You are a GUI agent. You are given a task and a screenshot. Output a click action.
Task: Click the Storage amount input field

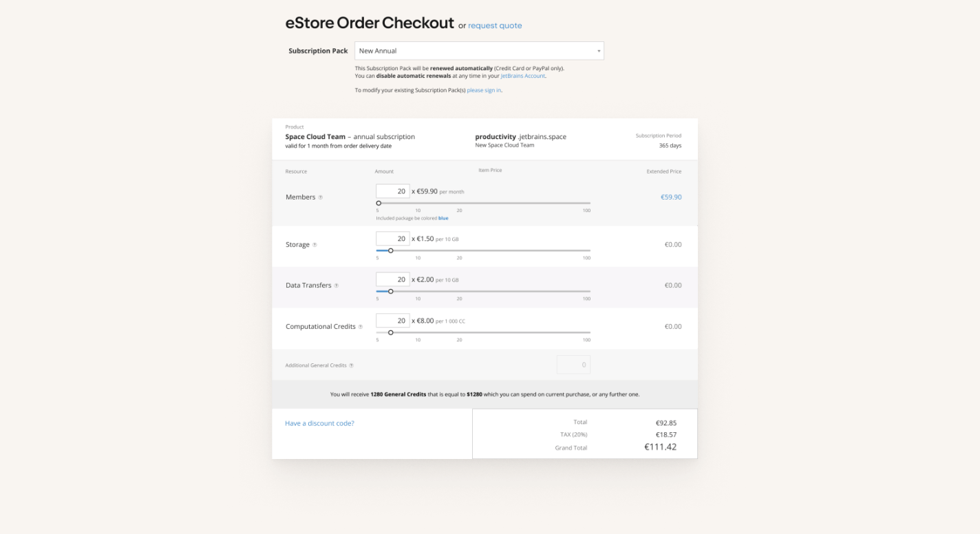393,239
